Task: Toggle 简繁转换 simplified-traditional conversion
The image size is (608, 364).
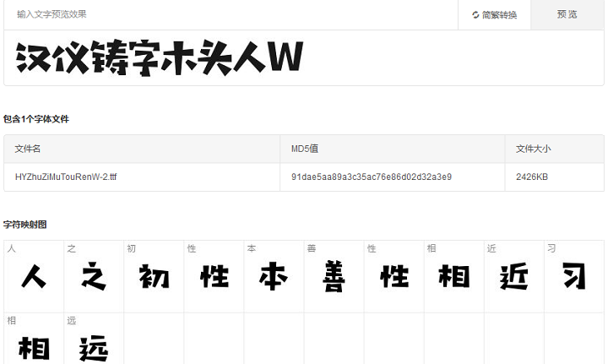Action: (x=494, y=14)
